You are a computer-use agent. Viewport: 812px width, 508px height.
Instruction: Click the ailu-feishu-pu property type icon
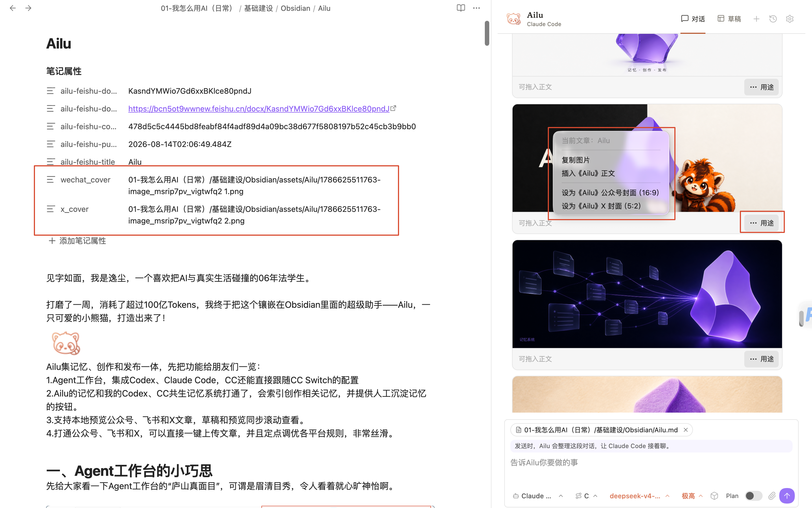(51, 144)
